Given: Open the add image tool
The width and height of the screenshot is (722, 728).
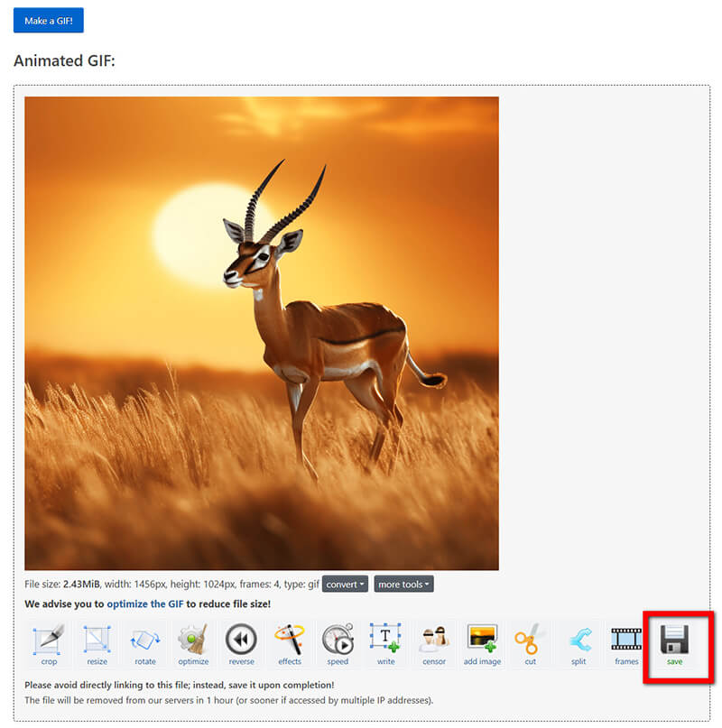Looking at the screenshot, I should click(482, 645).
